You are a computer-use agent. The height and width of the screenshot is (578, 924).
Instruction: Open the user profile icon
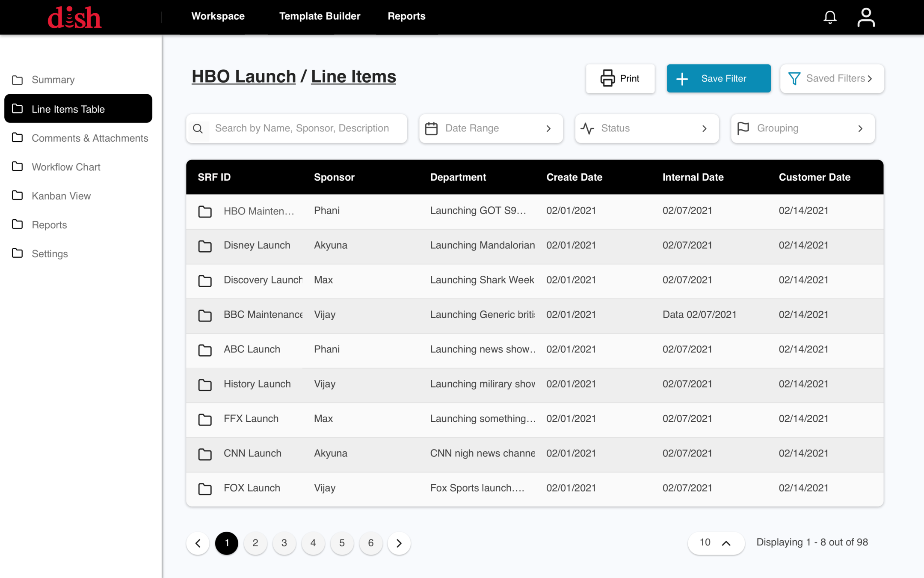tap(866, 18)
